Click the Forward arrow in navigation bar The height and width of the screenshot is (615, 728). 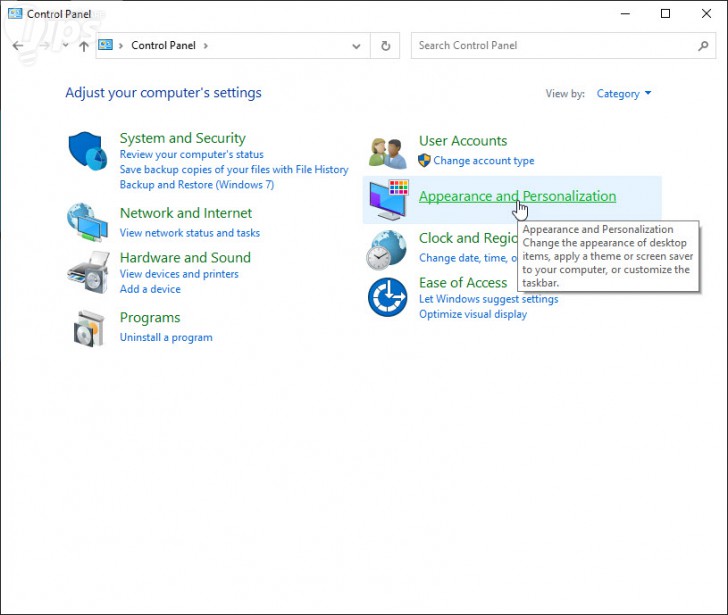tap(44, 45)
